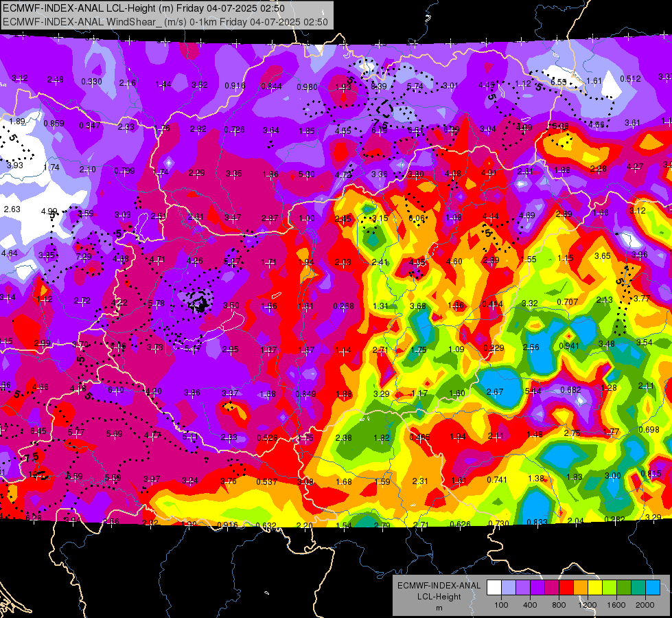Screen dimensions: 672x618
Task: Click the wind shear value 0.537
Action: tap(266, 481)
